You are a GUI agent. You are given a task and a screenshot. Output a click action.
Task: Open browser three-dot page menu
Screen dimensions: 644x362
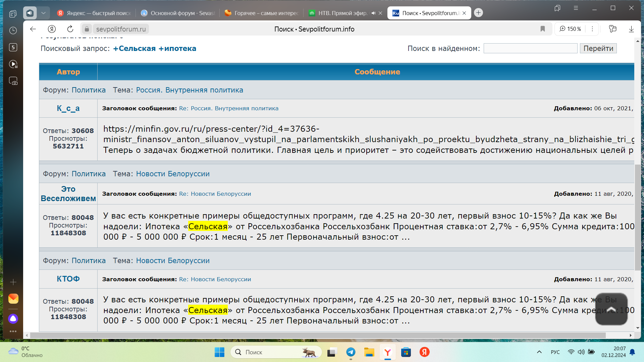coord(592,29)
